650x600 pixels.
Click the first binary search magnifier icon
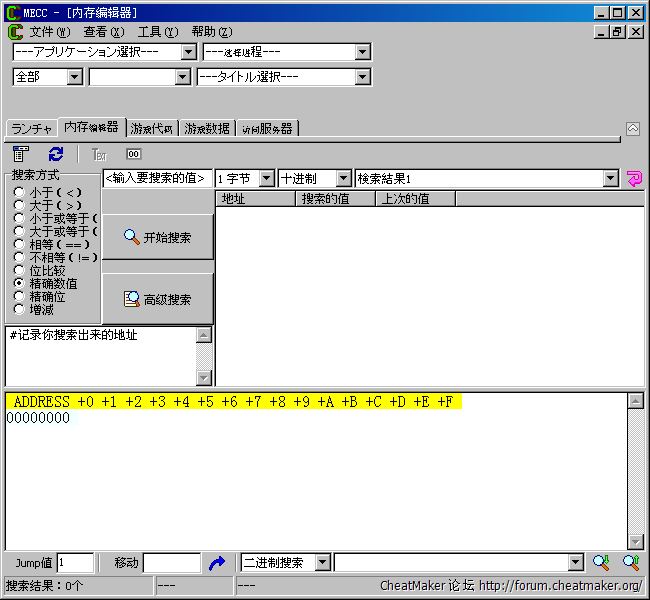(x=601, y=563)
